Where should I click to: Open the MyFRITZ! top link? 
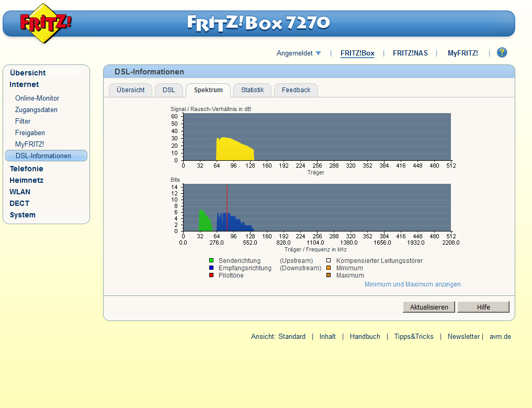[x=463, y=53]
